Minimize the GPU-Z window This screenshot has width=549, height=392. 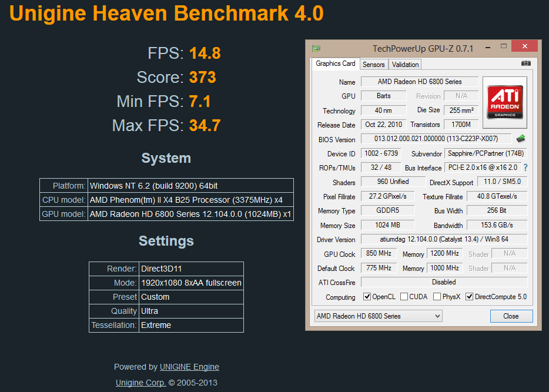[487, 46]
